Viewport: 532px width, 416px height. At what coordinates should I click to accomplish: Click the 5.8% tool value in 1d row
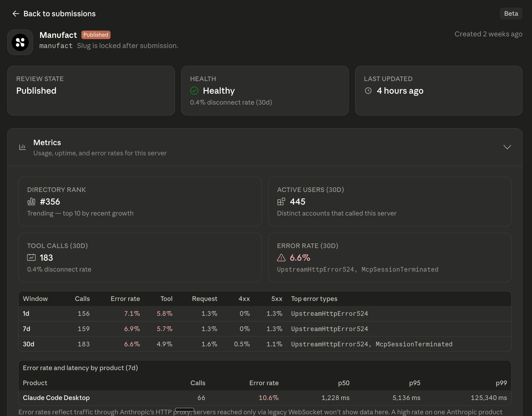coord(164,314)
